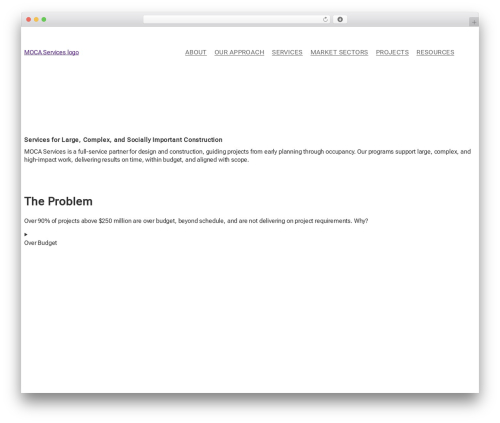Open a new tab with plus button

click(474, 22)
